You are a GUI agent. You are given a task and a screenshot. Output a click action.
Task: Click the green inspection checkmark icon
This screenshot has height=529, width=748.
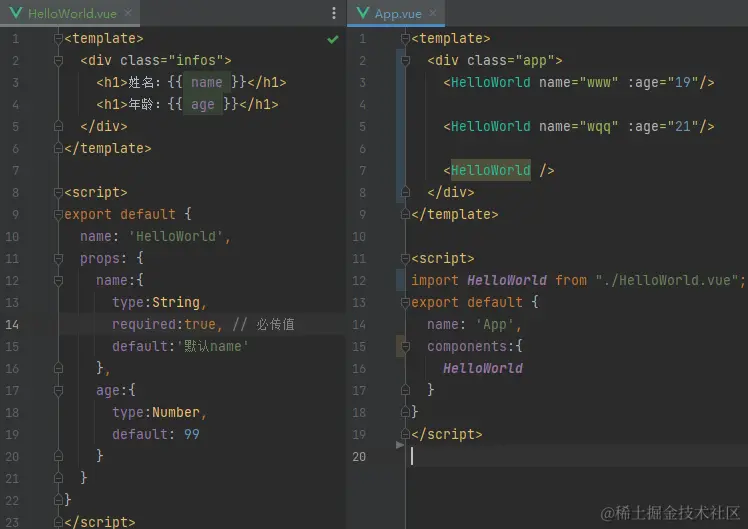pos(333,39)
